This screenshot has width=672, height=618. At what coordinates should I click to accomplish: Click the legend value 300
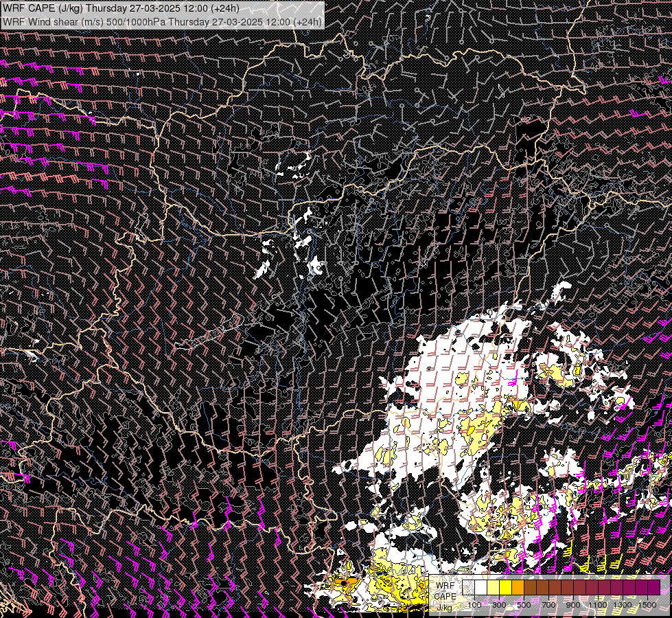(499, 605)
